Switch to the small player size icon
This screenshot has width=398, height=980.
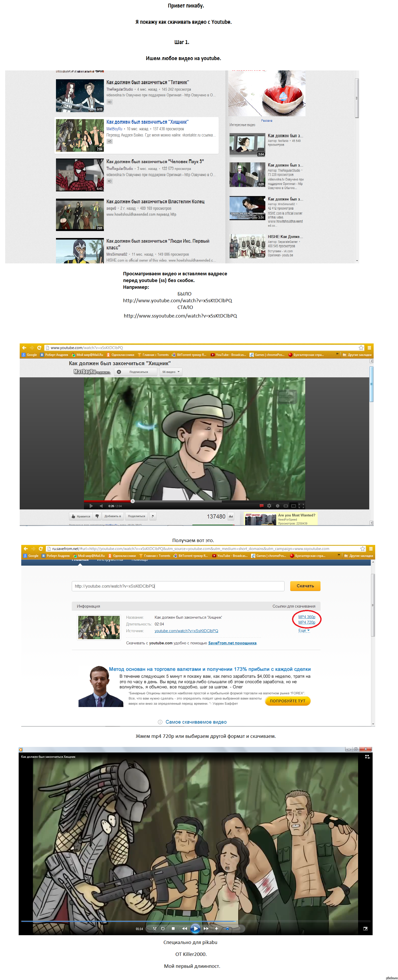tap(286, 506)
